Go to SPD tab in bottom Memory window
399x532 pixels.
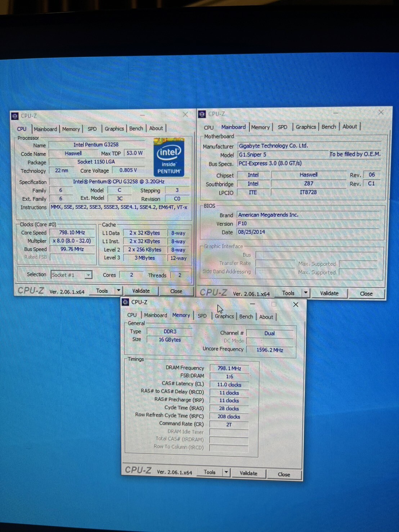point(202,316)
